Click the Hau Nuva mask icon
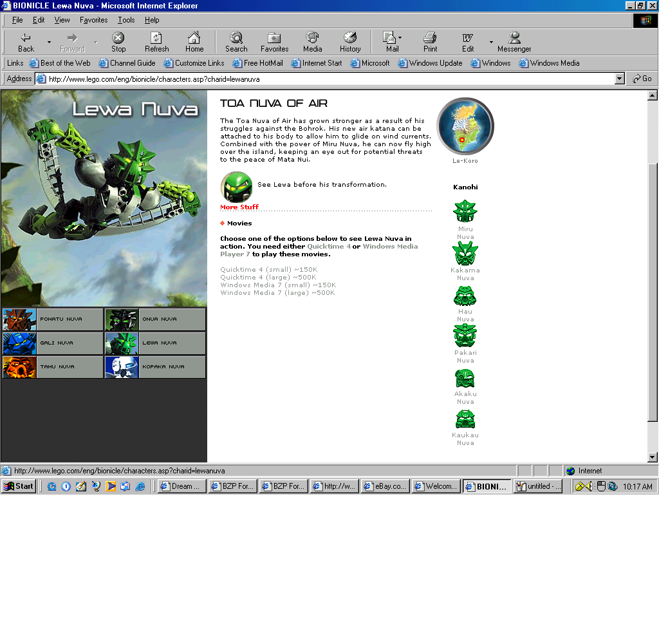Screen dimensions: 659x644 [x=465, y=296]
